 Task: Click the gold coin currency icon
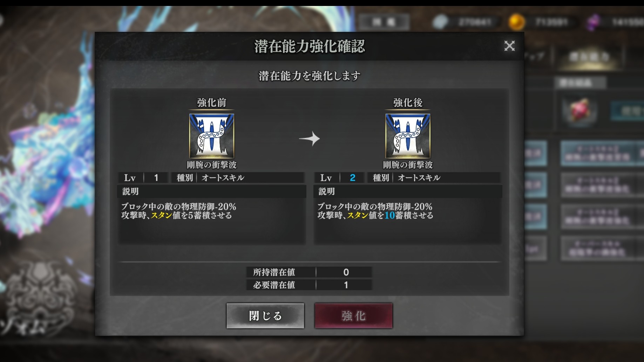(x=516, y=22)
